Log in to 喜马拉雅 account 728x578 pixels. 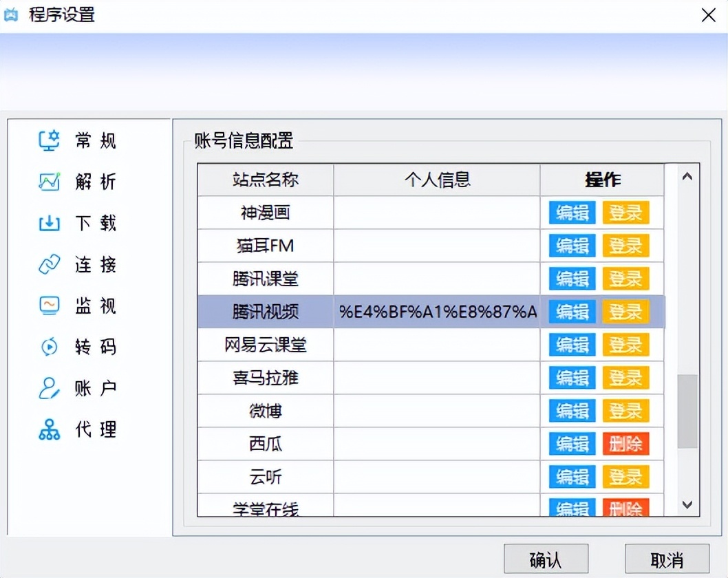[x=625, y=378]
